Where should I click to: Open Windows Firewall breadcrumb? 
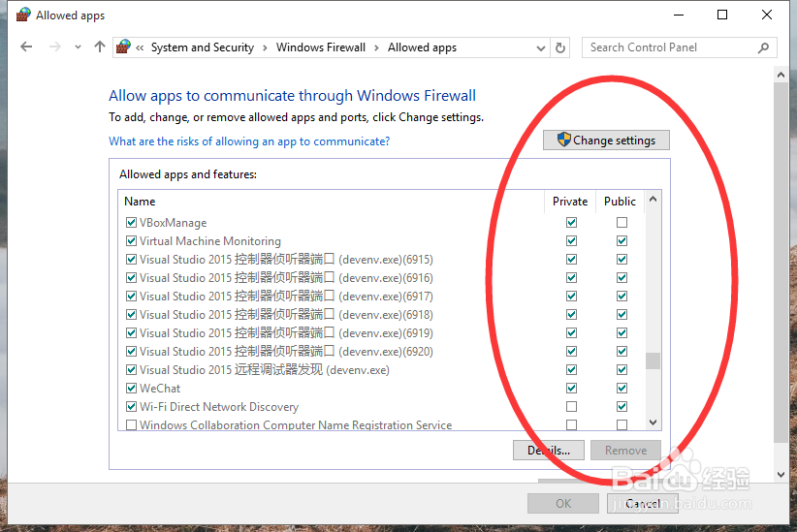click(321, 47)
